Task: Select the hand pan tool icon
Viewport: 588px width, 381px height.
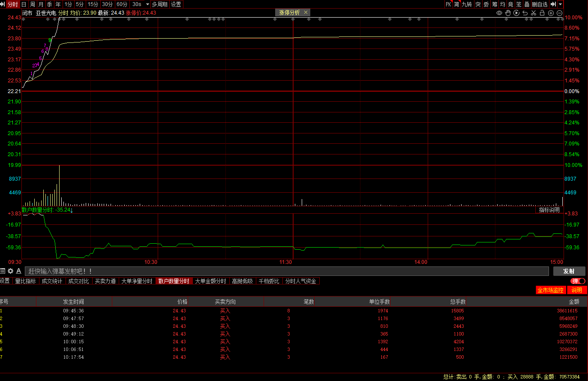Action: click(x=508, y=13)
